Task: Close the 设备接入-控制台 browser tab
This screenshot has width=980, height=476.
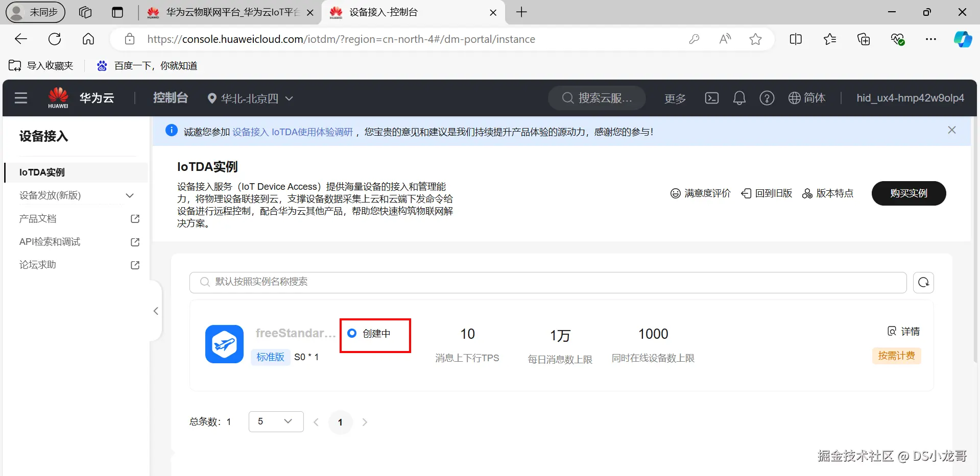Action: tap(493, 13)
